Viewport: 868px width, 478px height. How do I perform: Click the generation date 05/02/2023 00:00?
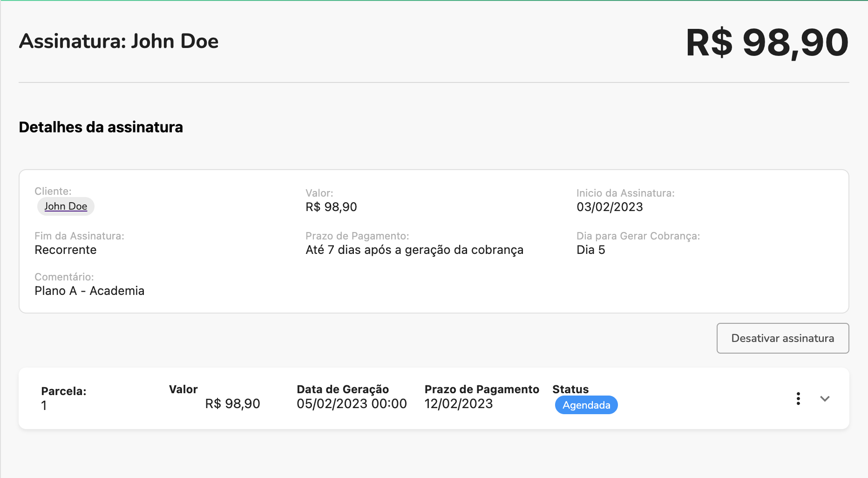[x=352, y=403]
